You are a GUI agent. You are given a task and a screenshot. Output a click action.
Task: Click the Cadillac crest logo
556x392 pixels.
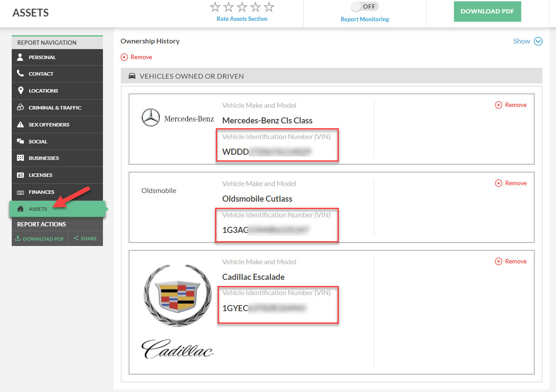click(x=178, y=295)
